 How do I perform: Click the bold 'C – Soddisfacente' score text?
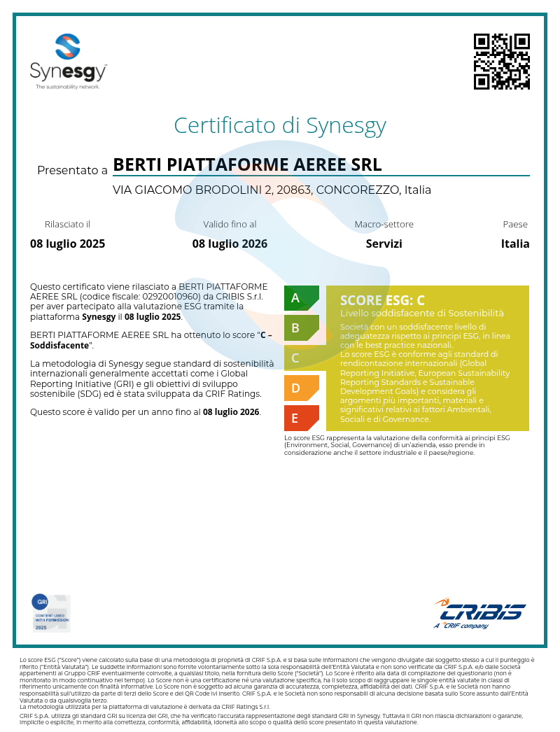(59, 346)
